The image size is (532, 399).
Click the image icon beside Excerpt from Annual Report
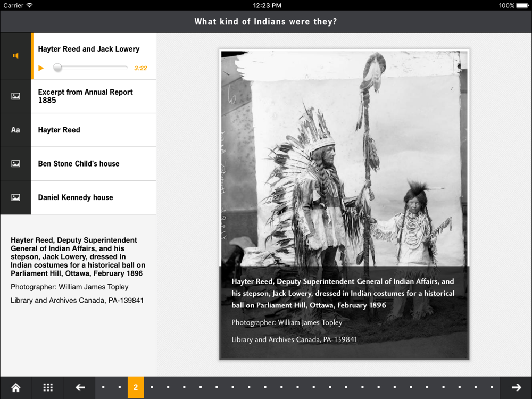[x=15, y=96]
